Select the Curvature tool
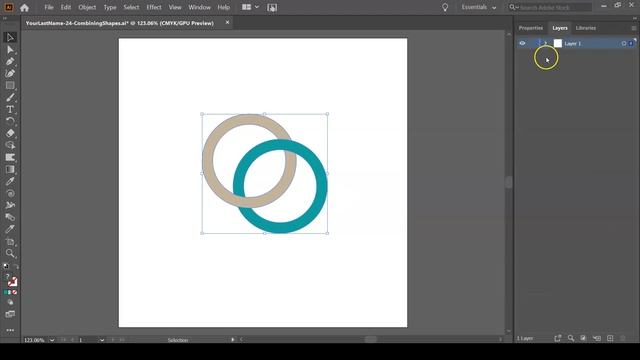This screenshot has width=640, height=360. tap(10, 73)
